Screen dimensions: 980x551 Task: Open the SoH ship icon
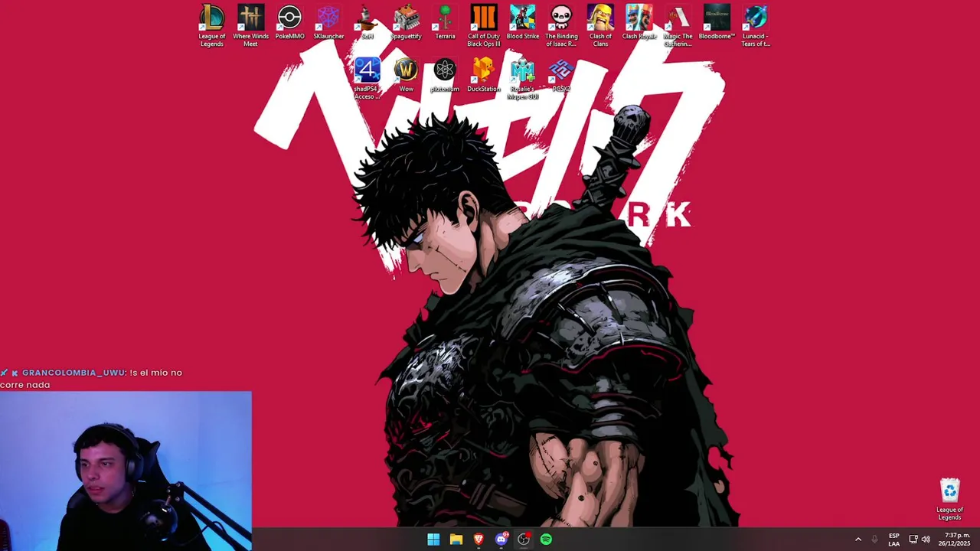[x=367, y=22]
